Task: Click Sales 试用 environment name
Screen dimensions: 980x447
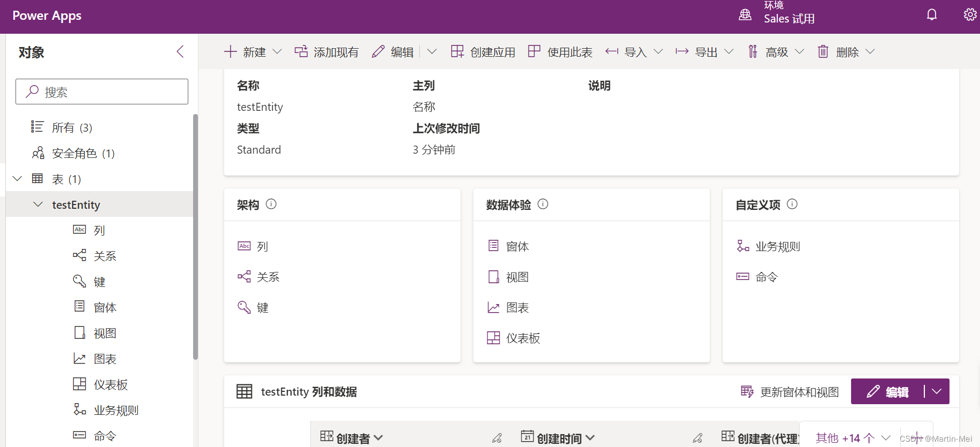Action: pos(789,19)
